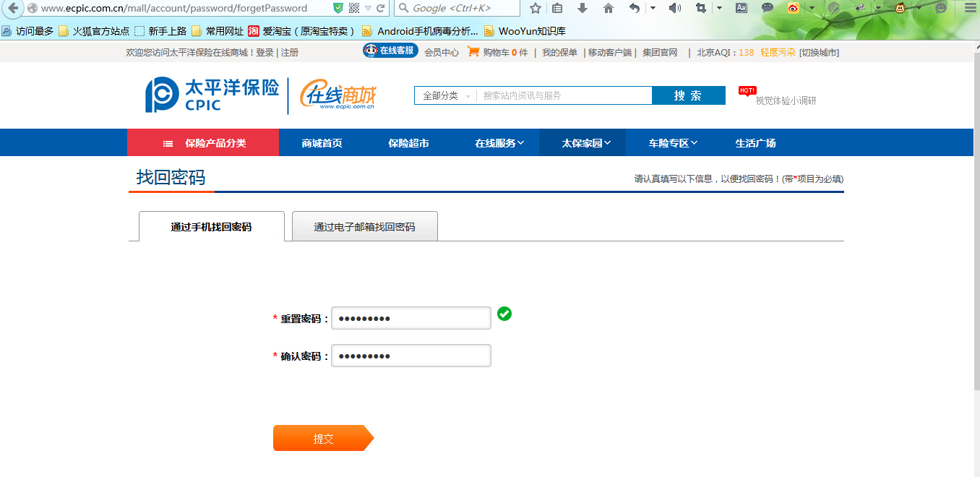The height and width of the screenshot is (477, 980).
Task: Click the Google search magnifier icon
Action: 404,8
